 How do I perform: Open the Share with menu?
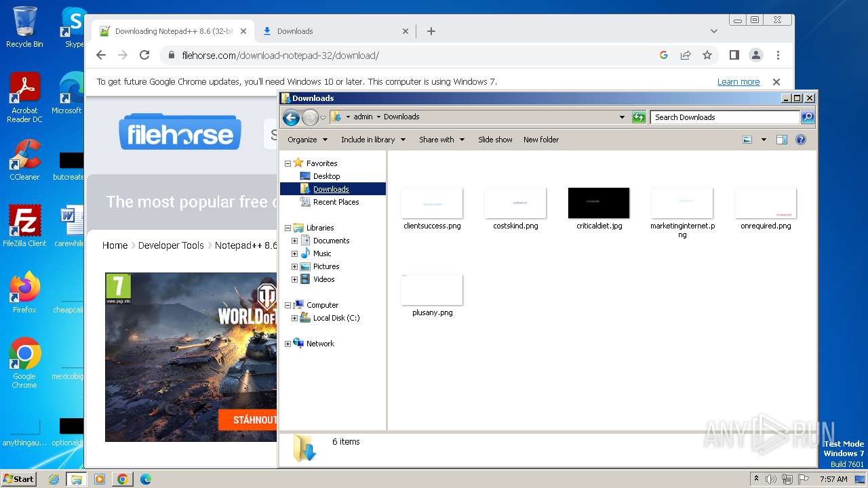441,140
